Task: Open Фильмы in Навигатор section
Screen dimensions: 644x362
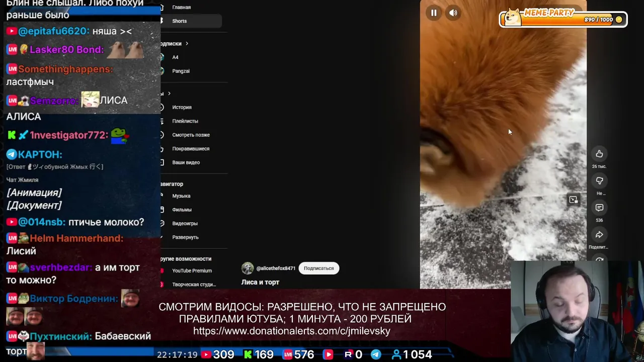Action: pos(182,210)
